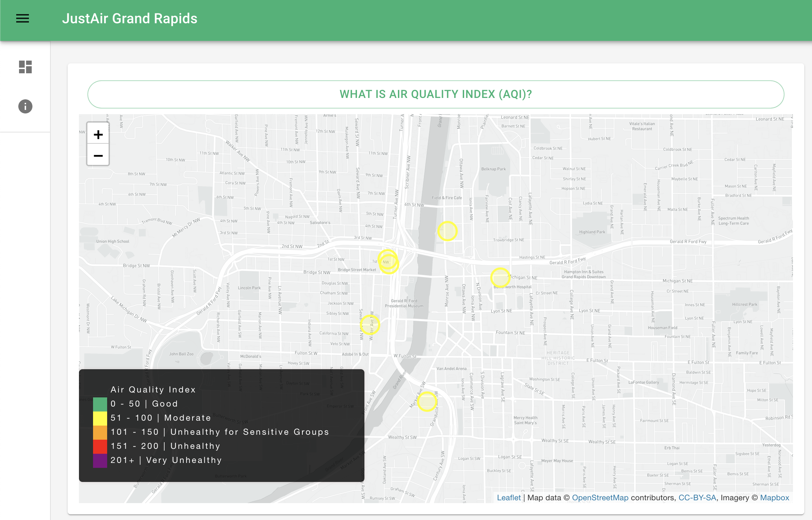Open the CC-BY-SA license link
Image resolution: width=812 pixels, height=520 pixels.
pyautogui.click(x=697, y=497)
